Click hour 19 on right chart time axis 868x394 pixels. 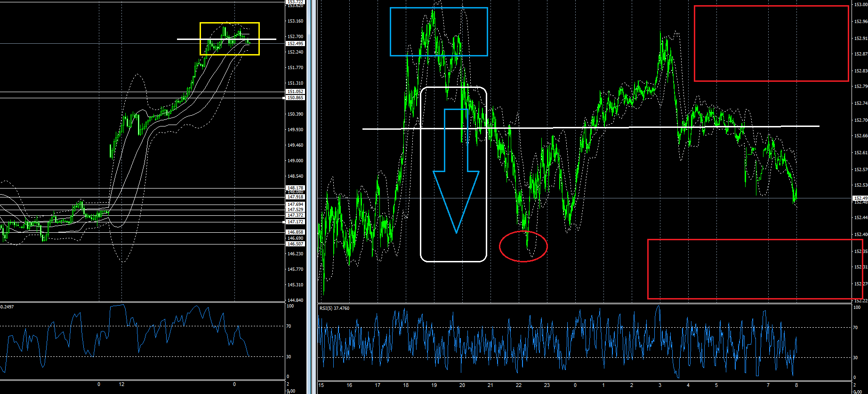coord(434,385)
